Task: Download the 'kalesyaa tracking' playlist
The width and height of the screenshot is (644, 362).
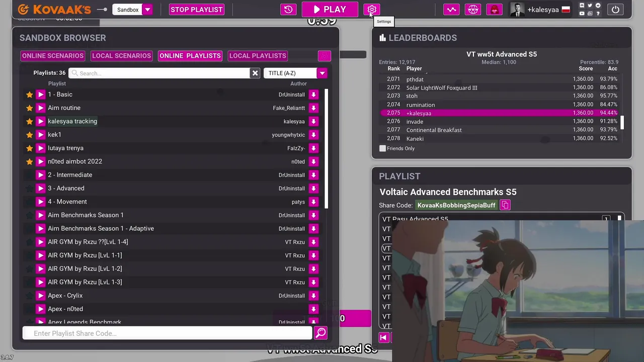Action: click(313, 121)
